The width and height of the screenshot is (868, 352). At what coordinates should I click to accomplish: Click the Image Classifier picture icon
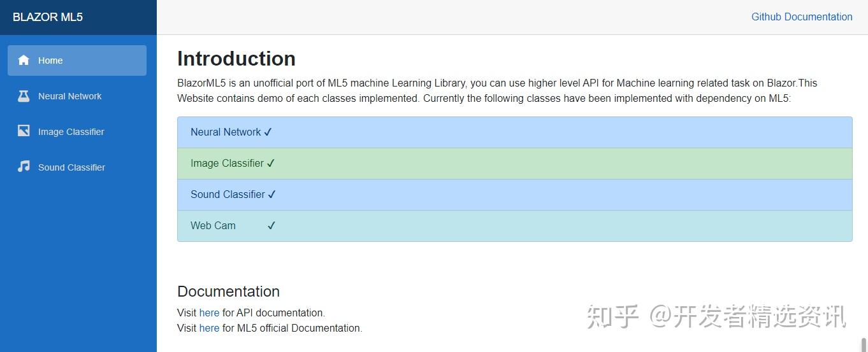(24, 131)
